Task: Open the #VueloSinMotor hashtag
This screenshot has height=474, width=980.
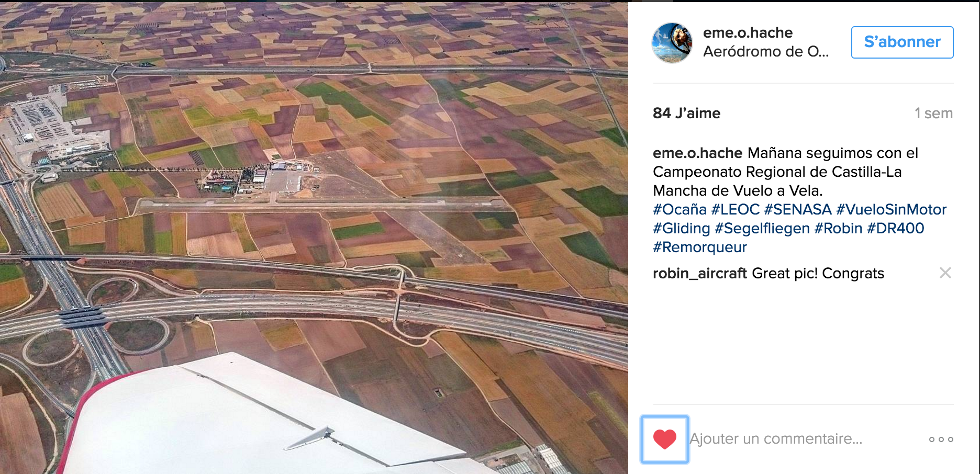Action: pos(891,209)
